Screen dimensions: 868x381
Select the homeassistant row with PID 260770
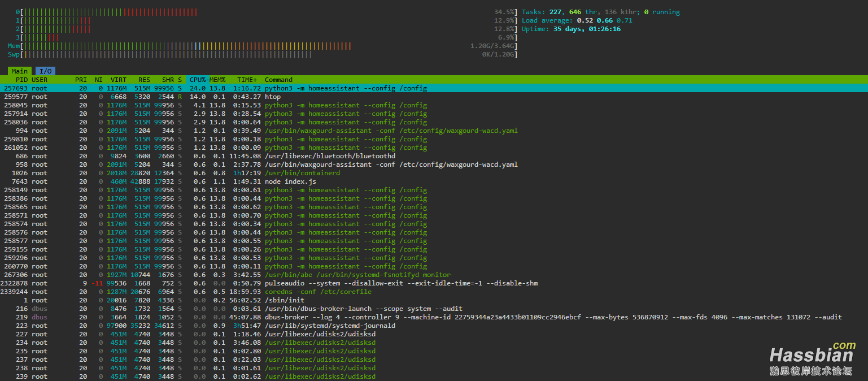coord(434,266)
